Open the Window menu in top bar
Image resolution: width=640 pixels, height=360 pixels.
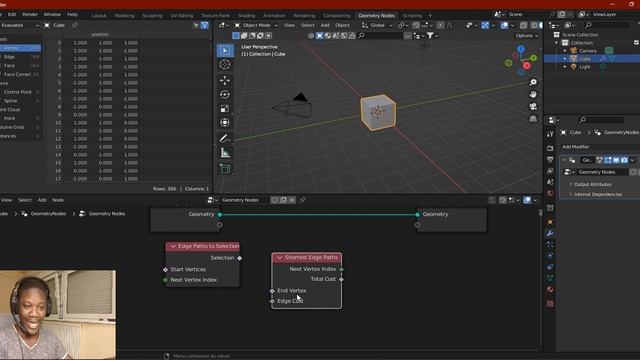point(52,14)
